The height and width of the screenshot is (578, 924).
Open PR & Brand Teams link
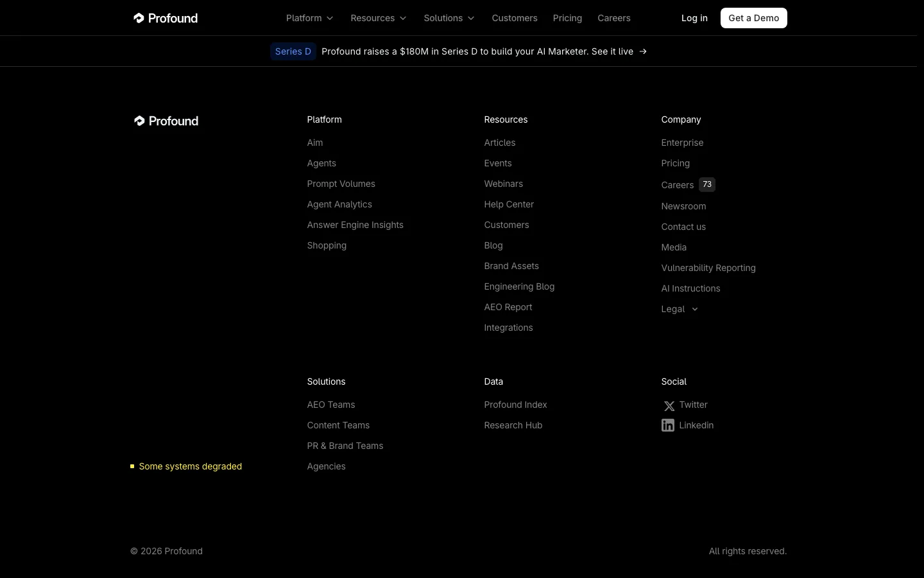click(x=345, y=446)
